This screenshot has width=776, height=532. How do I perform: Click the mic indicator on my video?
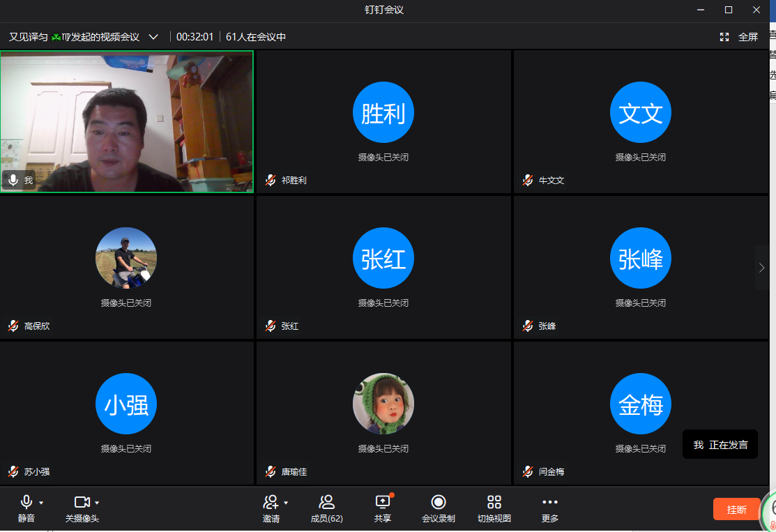click(13, 181)
